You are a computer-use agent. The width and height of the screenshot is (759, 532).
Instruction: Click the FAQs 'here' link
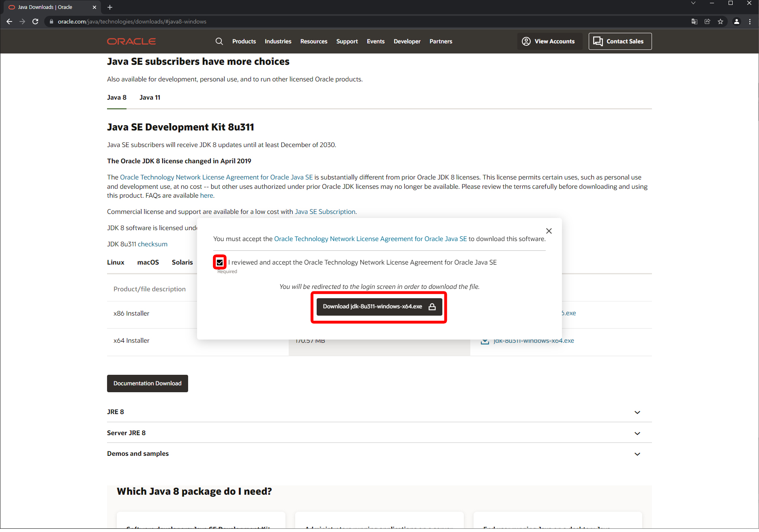click(206, 196)
